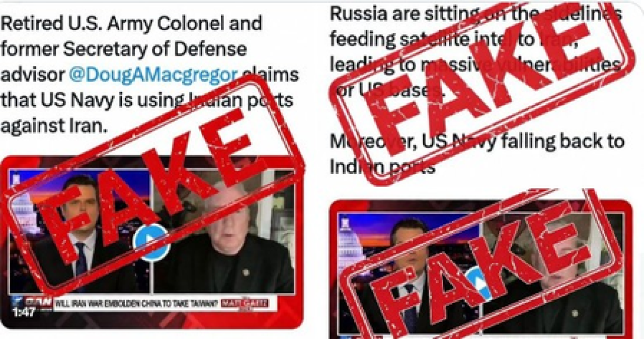Click the OAN logo in left video
This screenshot has width=644, height=339.
32,302
